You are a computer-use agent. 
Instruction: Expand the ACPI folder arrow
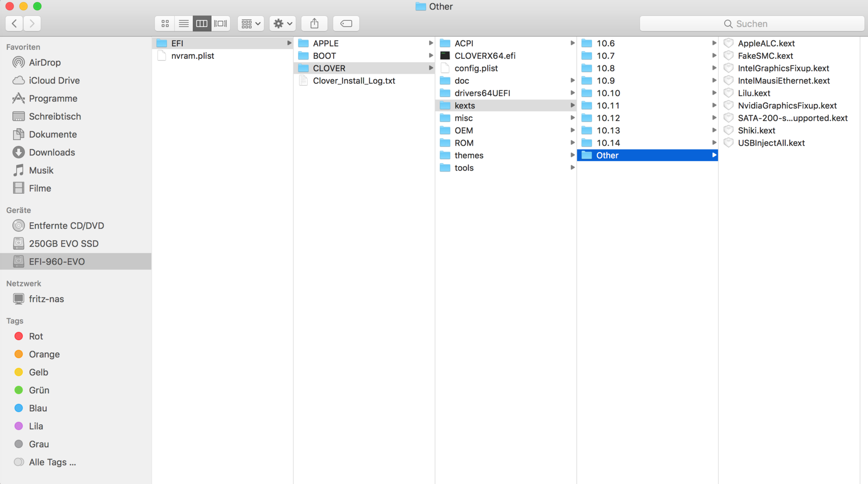coord(572,43)
